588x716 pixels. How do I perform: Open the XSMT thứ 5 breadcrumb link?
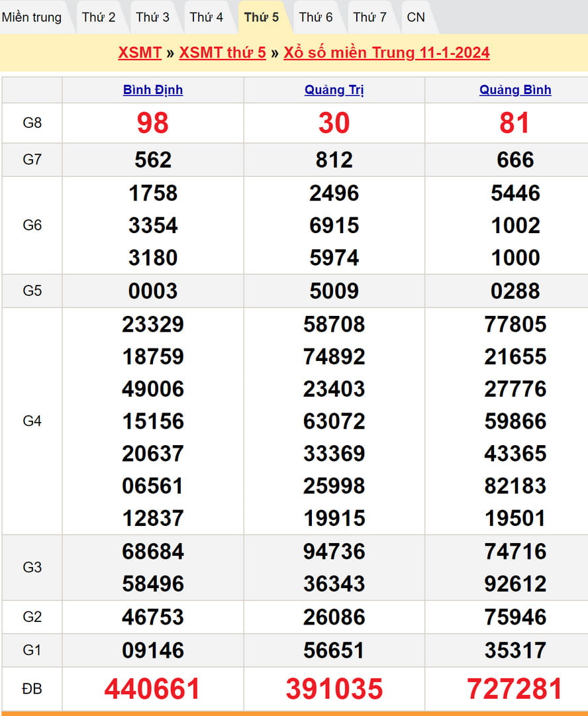222,53
